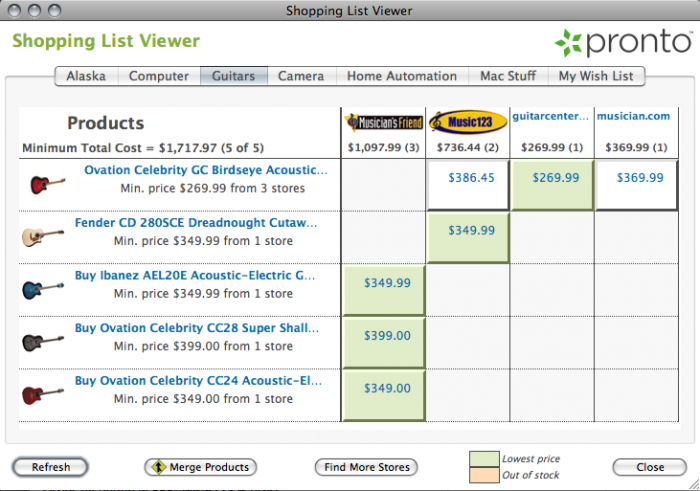
Task: Select the $386.45 Music123 price cell
Action: pos(467,185)
